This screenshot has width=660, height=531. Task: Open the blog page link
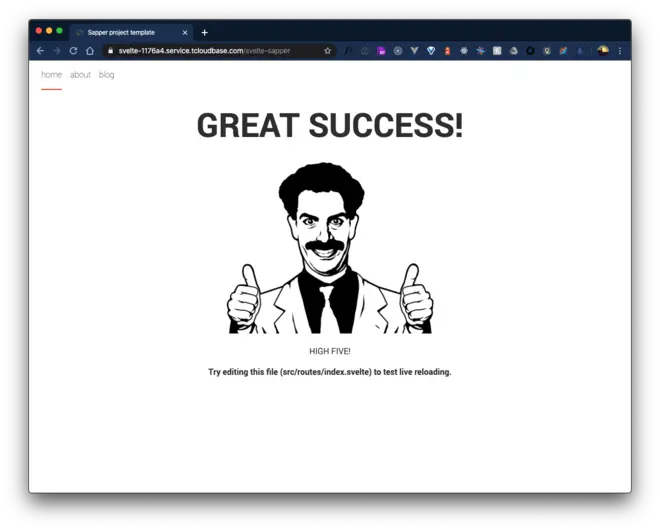(106, 75)
